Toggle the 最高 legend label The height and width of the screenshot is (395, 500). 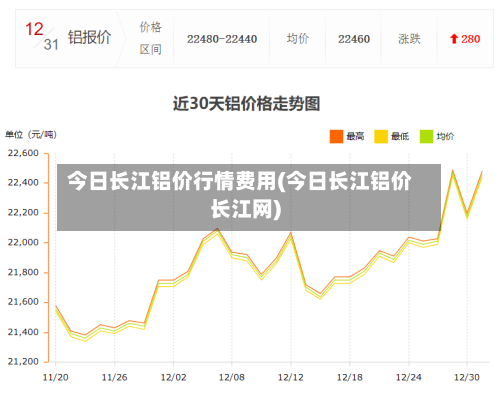click(x=355, y=136)
